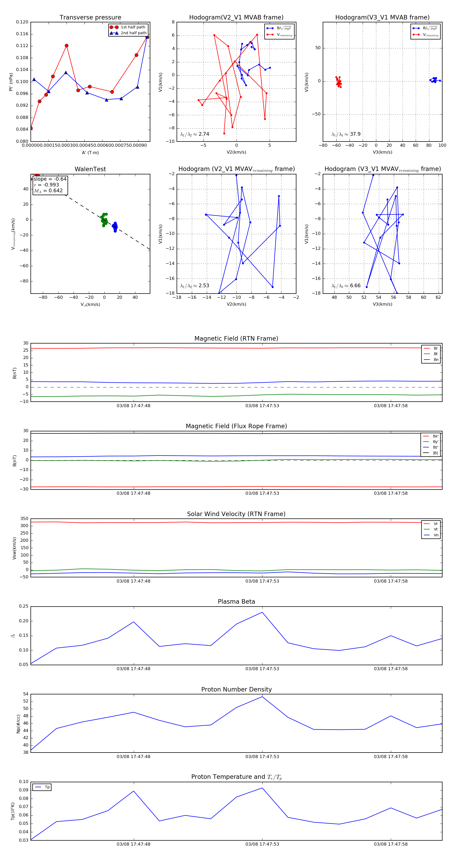Click the 'Np(#/cc)' axis label
473x868 pixels.
point(18,724)
